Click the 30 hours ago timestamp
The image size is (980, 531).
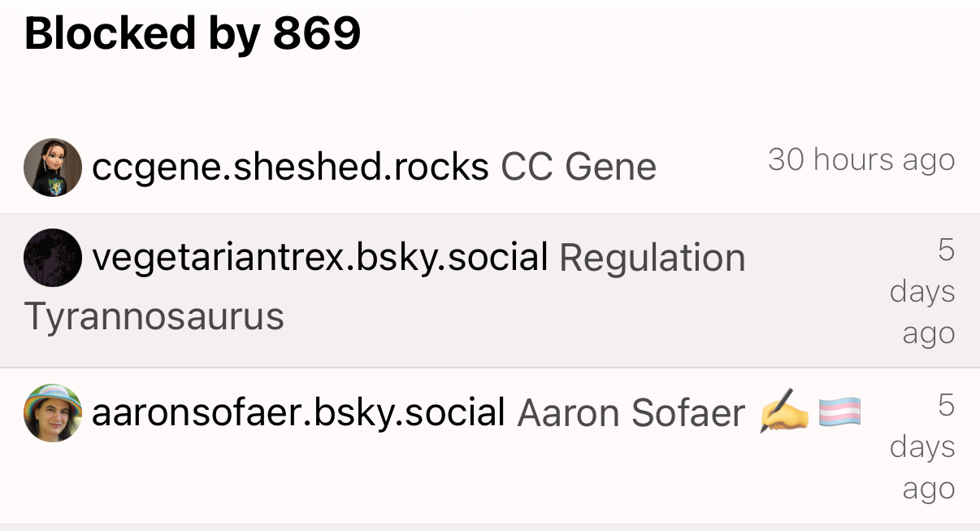coord(861,159)
